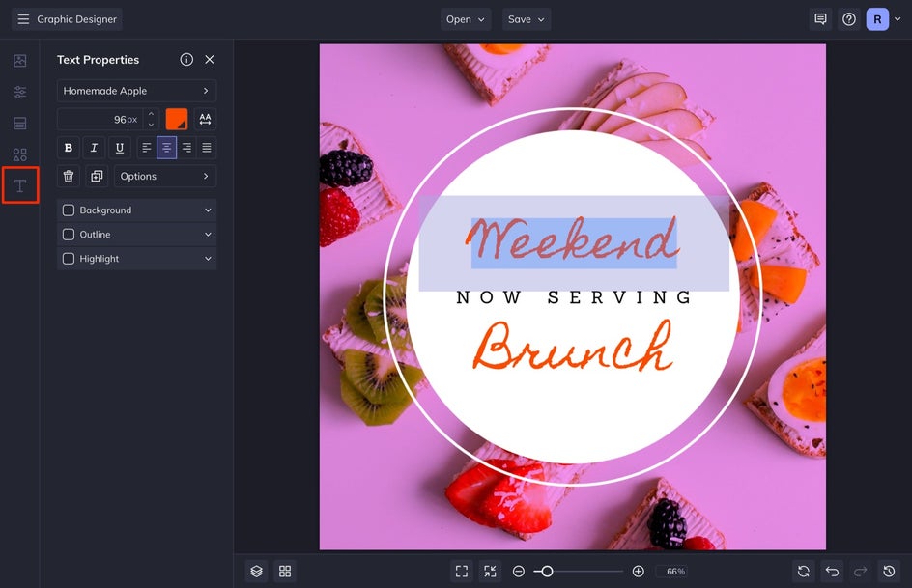This screenshot has height=588, width=912.
Task: Pick the orange text color swatch
Action: [177, 120]
